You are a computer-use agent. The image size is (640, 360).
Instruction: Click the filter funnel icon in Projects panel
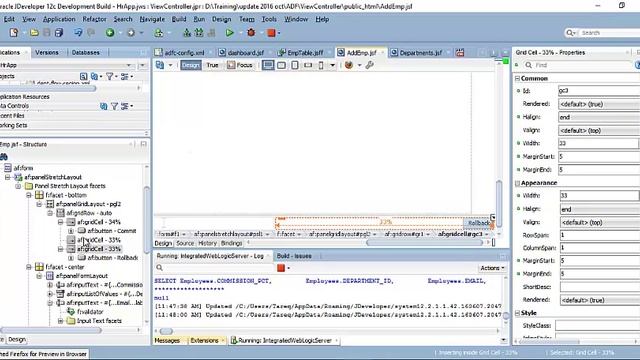point(109,76)
